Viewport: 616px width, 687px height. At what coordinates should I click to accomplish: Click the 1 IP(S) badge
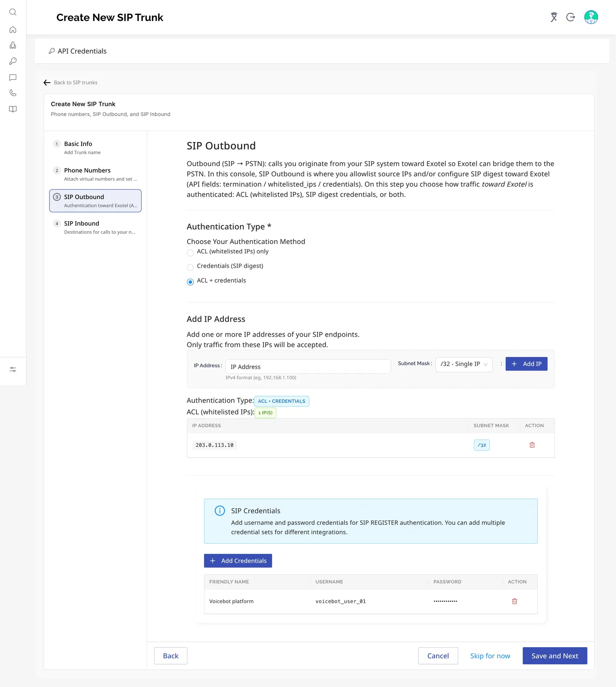click(x=265, y=413)
